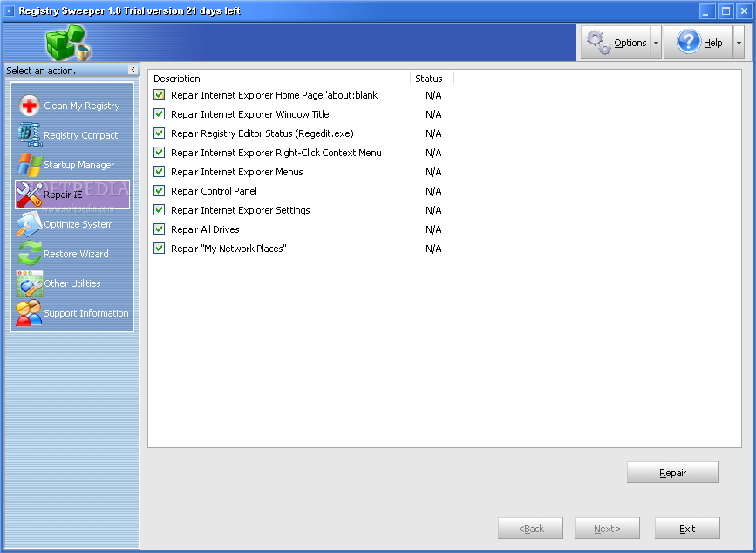Close the Registry Sweeper window
The width and height of the screenshot is (756, 553).
tap(744, 11)
